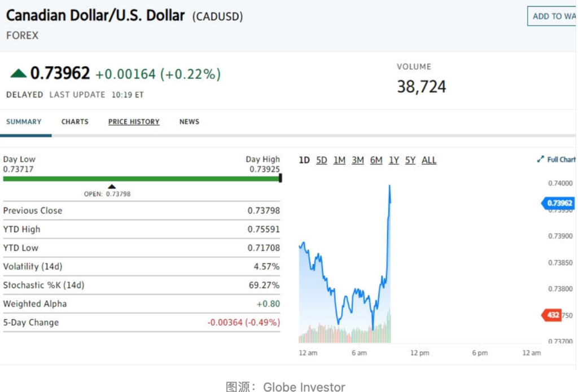Click the blue 0.73962 price tag on chart

pos(558,203)
